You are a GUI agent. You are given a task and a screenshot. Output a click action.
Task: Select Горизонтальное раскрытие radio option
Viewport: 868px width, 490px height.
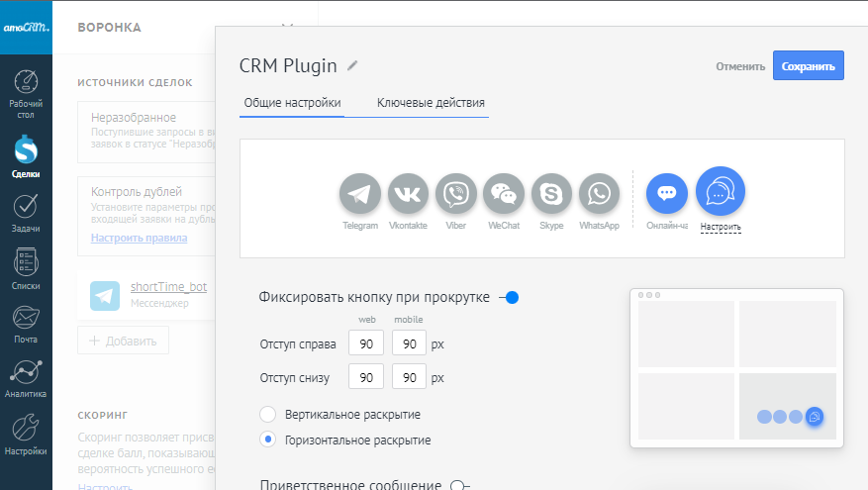point(267,440)
